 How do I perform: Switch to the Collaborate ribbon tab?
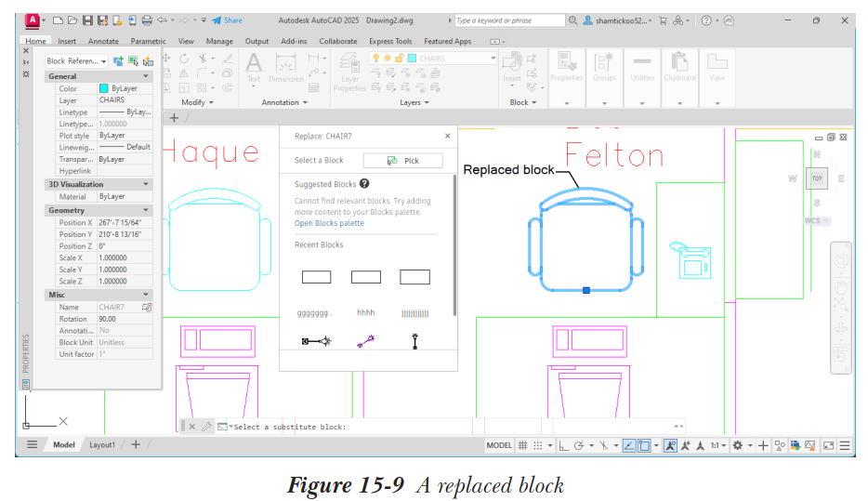(x=338, y=41)
